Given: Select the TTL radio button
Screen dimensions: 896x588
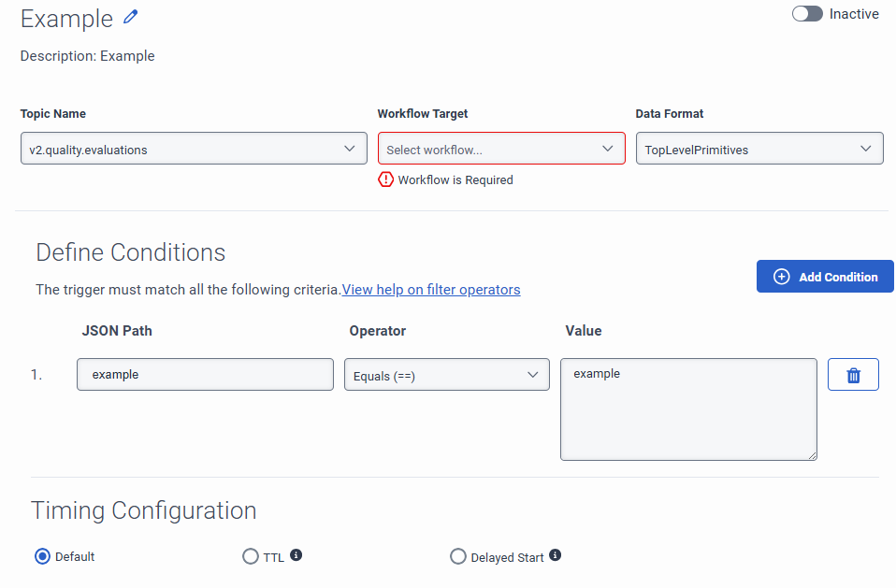Looking at the screenshot, I should point(251,556).
